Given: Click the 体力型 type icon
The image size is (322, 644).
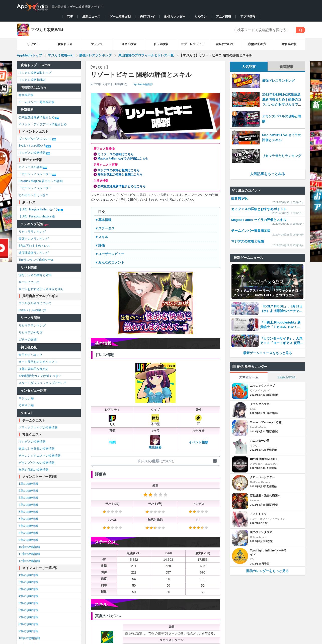Looking at the screenshot, I should coord(155,418).
